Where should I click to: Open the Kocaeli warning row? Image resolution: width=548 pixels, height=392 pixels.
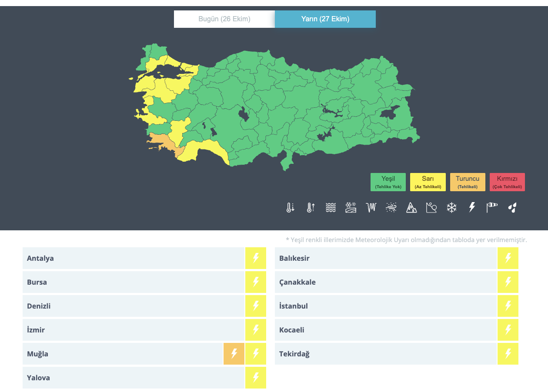[x=397, y=330]
